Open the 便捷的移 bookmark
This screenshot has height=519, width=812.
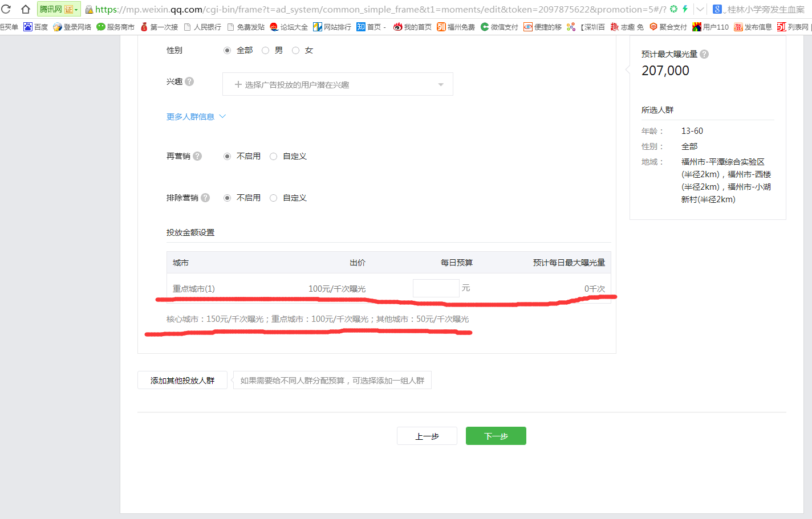click(x=543, y=27)
